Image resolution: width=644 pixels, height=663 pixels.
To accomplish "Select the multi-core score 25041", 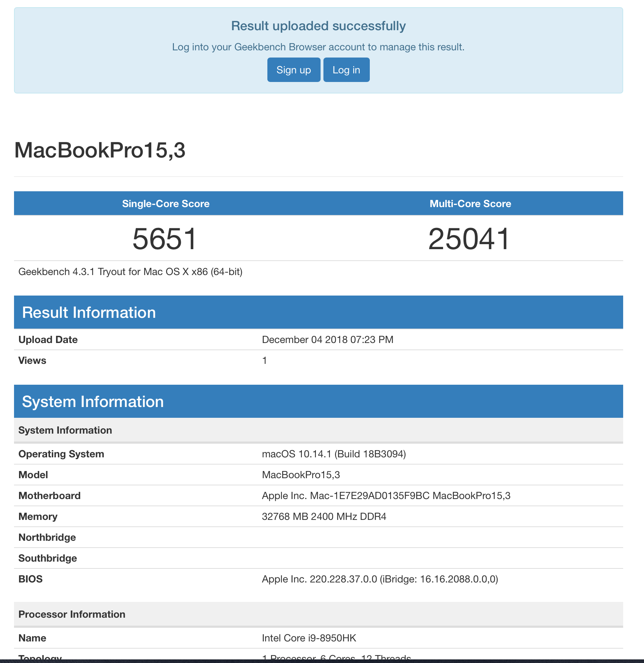I will [x=469, y=239].
